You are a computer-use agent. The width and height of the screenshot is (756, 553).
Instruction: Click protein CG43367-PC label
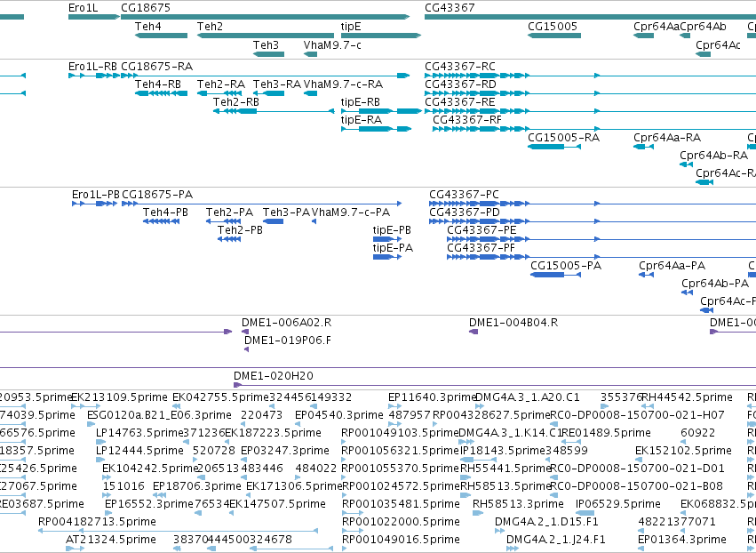pos(465,195)
